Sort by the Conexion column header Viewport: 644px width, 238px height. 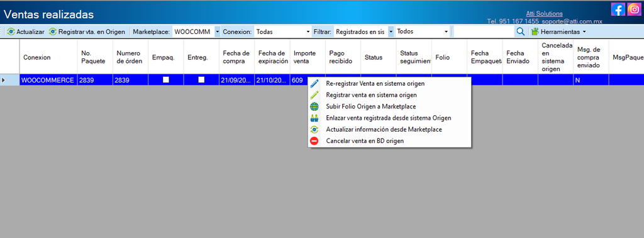[x=48, y=57]
